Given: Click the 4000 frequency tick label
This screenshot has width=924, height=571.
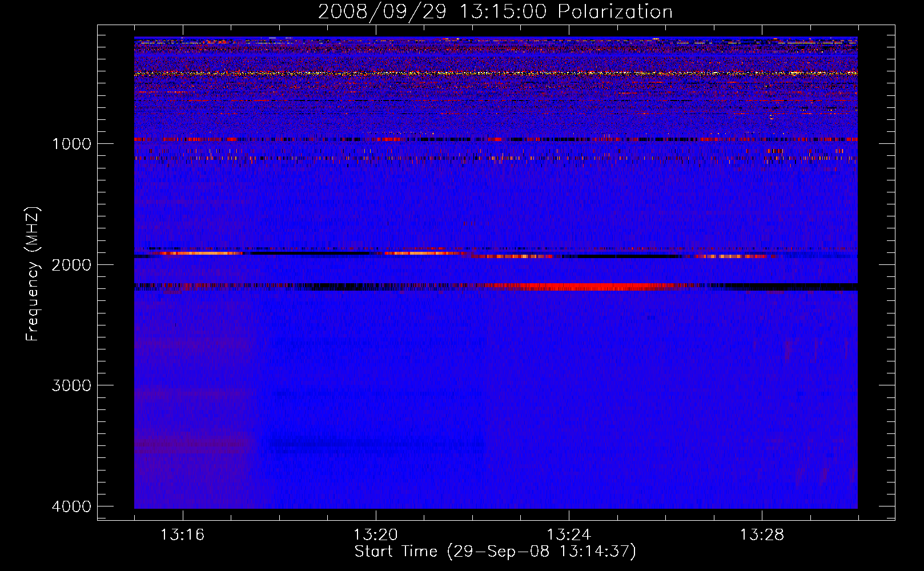Looking at the screenshot, I should click(x=71, y=506).
